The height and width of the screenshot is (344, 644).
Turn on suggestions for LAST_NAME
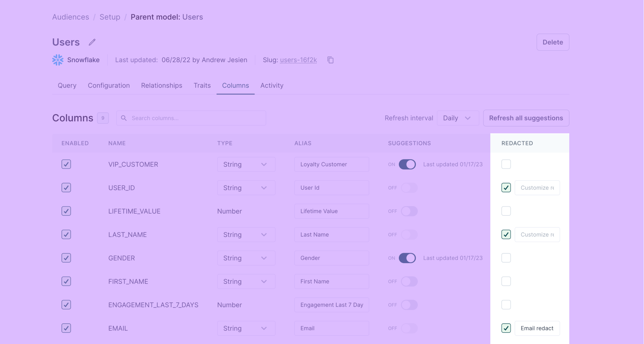coord(409,234)
